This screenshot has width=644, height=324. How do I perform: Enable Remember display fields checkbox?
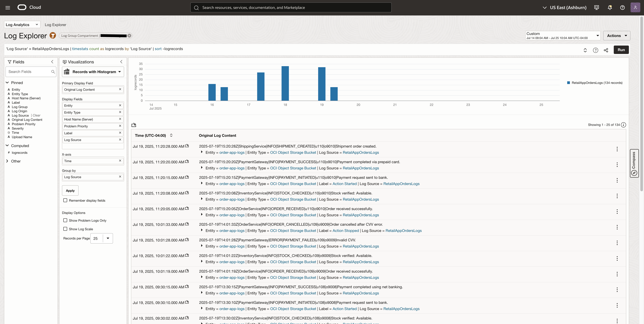pyautogui.click(x=65, y=200)
